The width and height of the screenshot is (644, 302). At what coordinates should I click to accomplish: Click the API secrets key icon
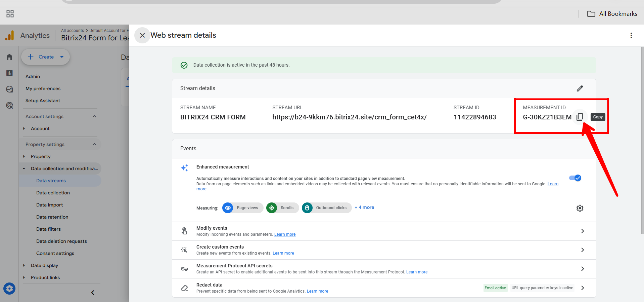pos(184,269)
